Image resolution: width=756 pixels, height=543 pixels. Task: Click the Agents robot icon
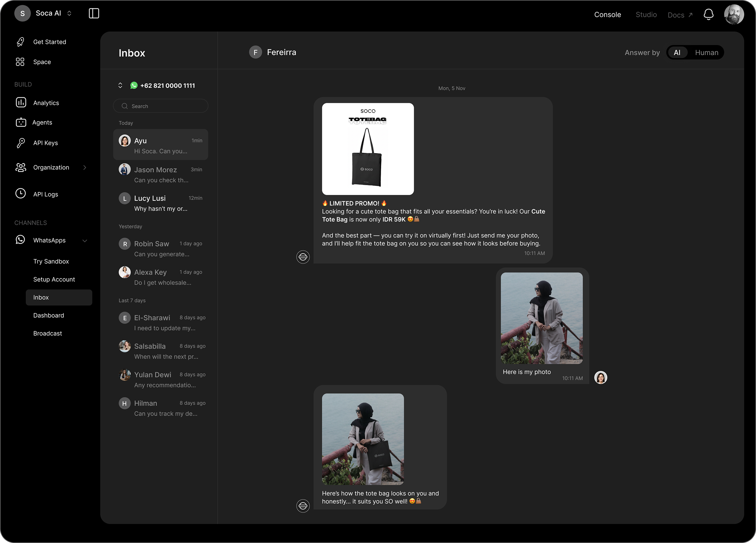tap(21, 122)
